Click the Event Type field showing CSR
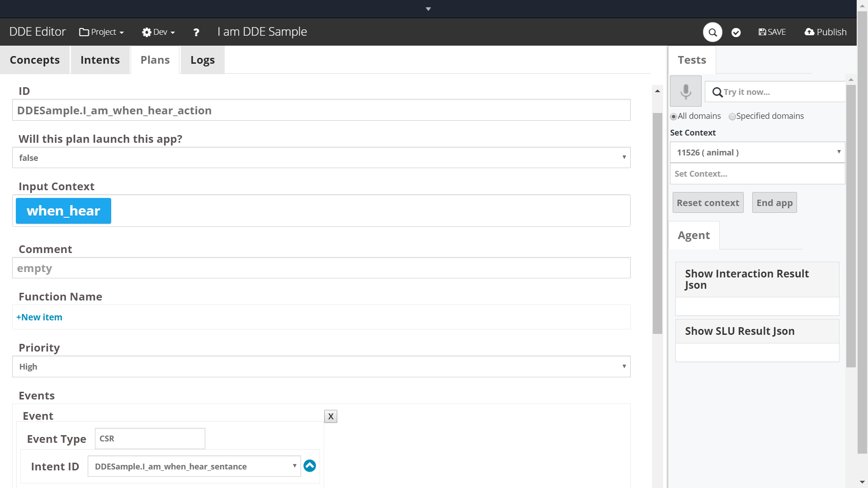Screen dimensions: 868x488 pyautogui.click(x=150, y=439)
